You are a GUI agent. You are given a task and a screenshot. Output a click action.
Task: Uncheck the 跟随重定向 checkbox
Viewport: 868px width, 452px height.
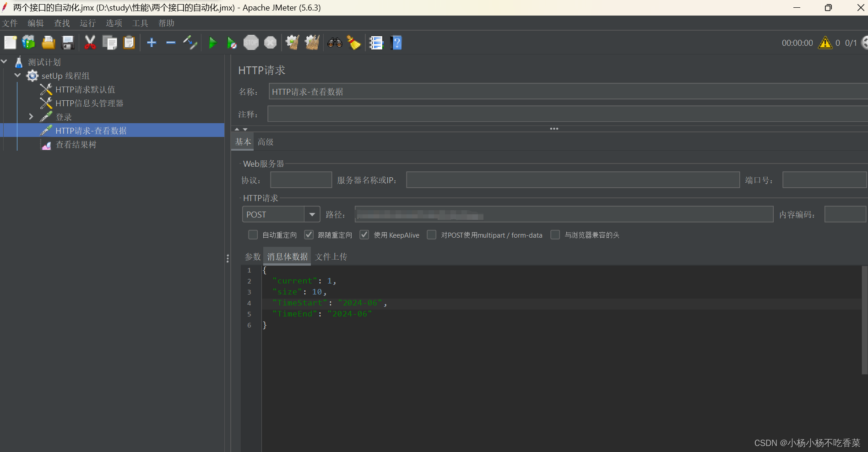[x=309, y=235]
